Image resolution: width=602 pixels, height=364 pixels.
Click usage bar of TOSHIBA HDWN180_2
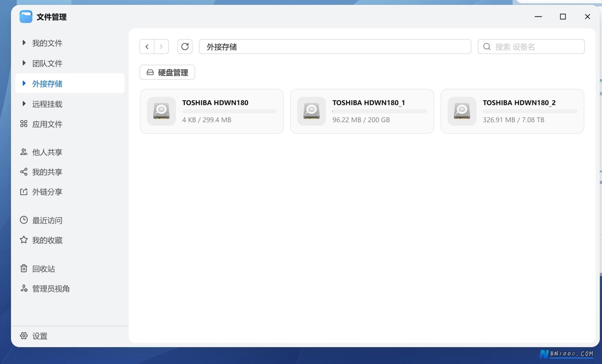pos(530,111)
